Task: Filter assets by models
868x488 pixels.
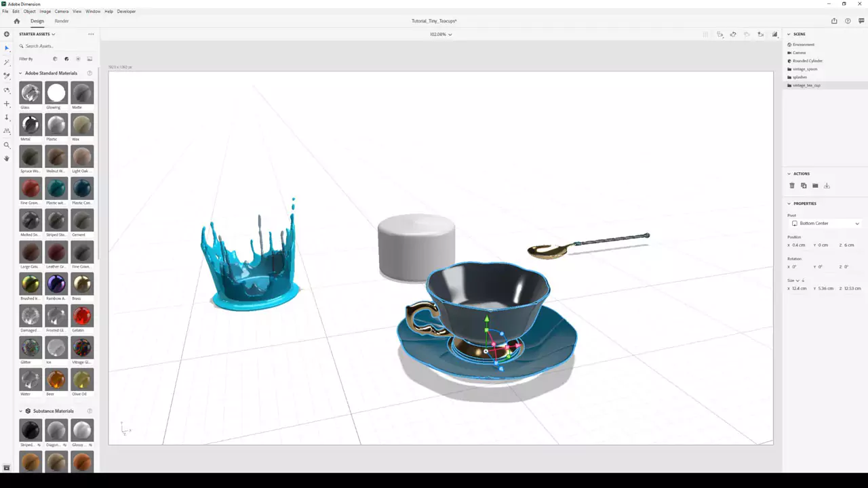Action: click(55, 59)
